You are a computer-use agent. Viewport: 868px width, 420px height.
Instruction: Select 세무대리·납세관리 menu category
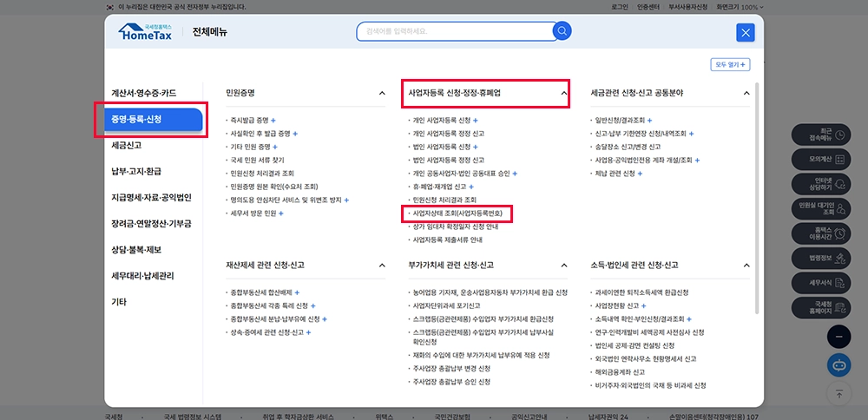[142, 276]
